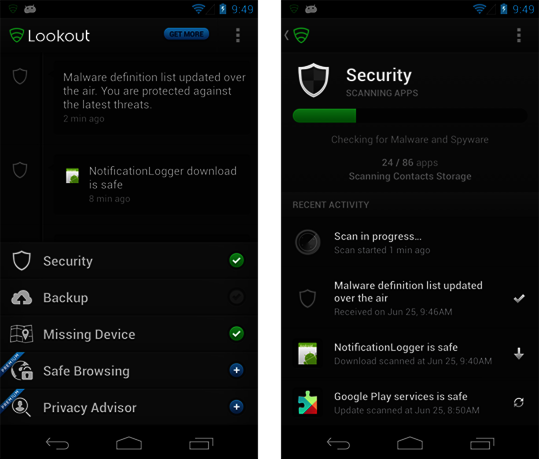The image size is (539, 459).
Task: Open overflow menu on the Security screen
Action: click(x=519, y=35)
